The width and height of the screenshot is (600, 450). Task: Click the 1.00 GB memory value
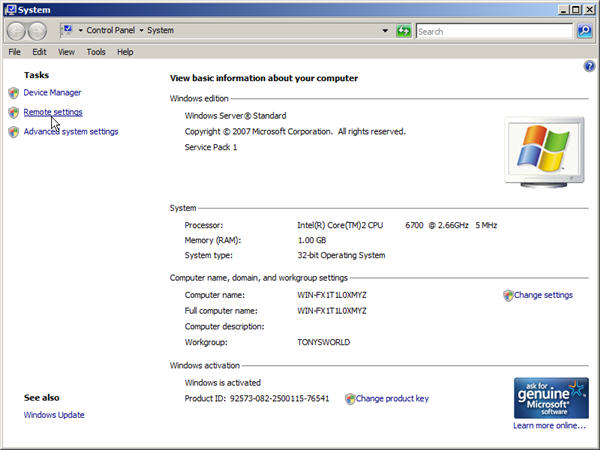click(x=311, y=240)
